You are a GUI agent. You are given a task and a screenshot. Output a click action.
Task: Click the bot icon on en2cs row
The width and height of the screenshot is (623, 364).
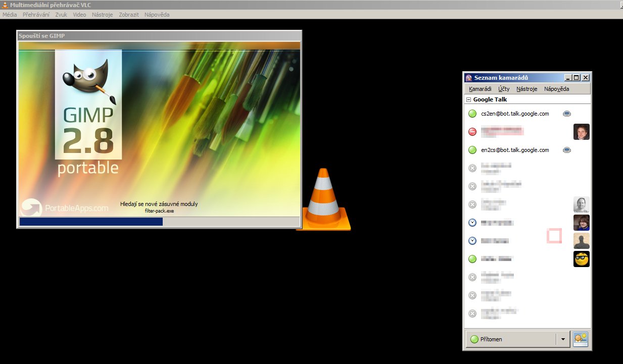click(x=567, y=150)
